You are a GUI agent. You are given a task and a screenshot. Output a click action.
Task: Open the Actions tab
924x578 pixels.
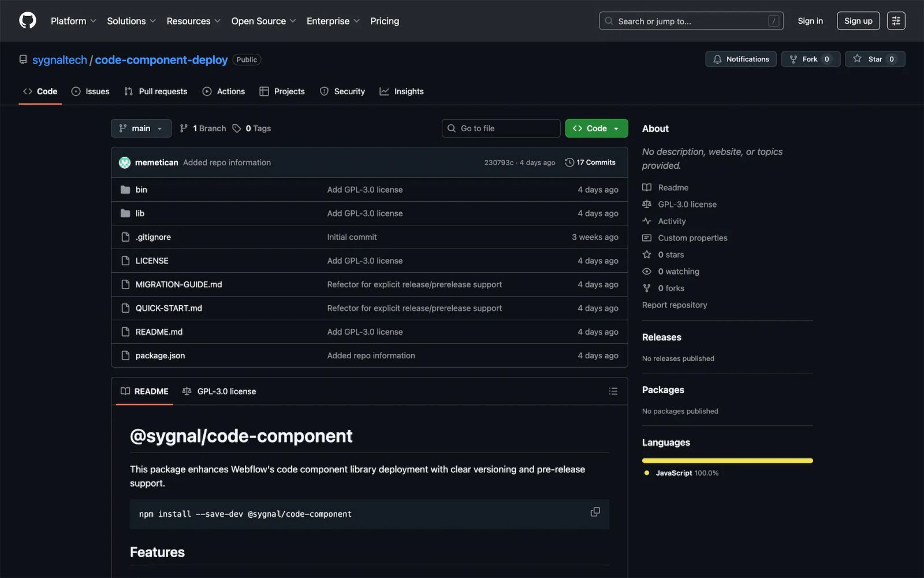[223, 91]
